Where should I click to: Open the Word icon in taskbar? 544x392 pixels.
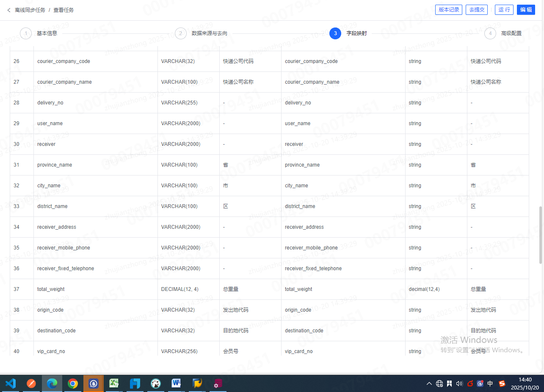tap(177, 384)
